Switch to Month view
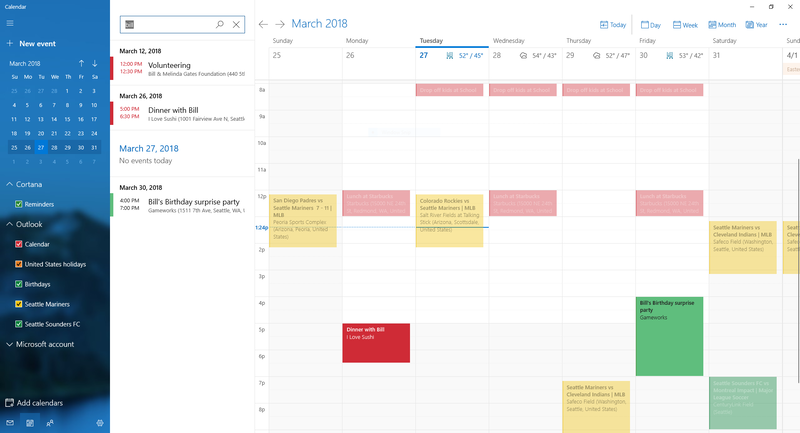The width and height of the screenshot is (800, 433). coord(722,24)
